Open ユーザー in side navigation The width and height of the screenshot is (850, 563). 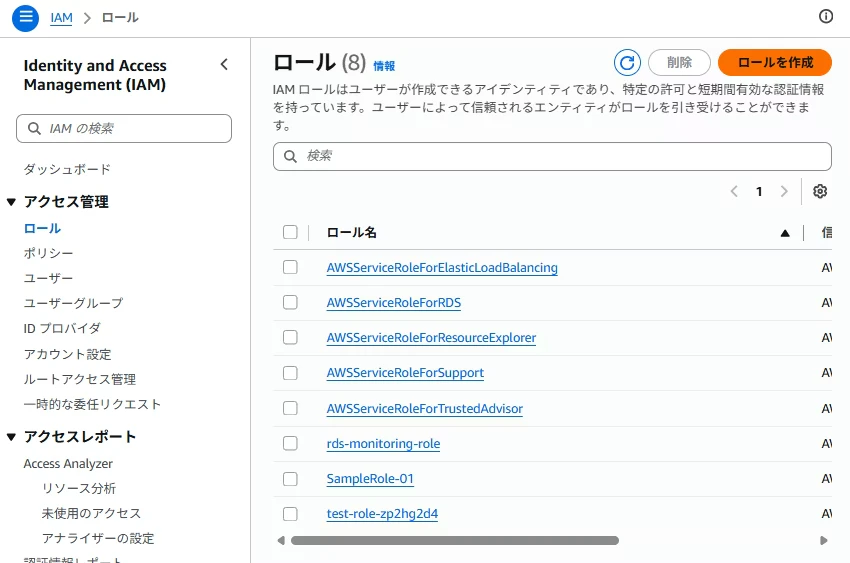tap(48, 278)
